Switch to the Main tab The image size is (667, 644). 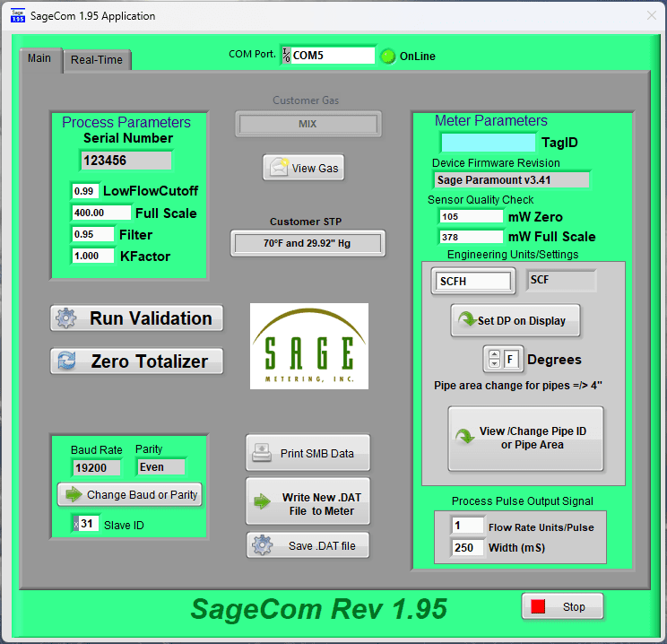point(39,58)
